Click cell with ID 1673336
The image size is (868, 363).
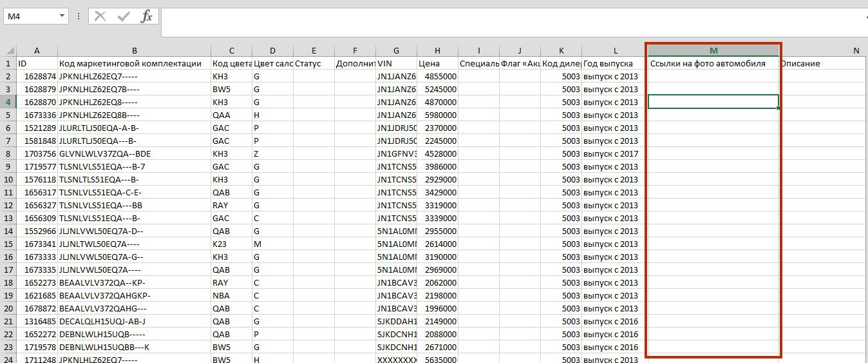coord(37,115)
